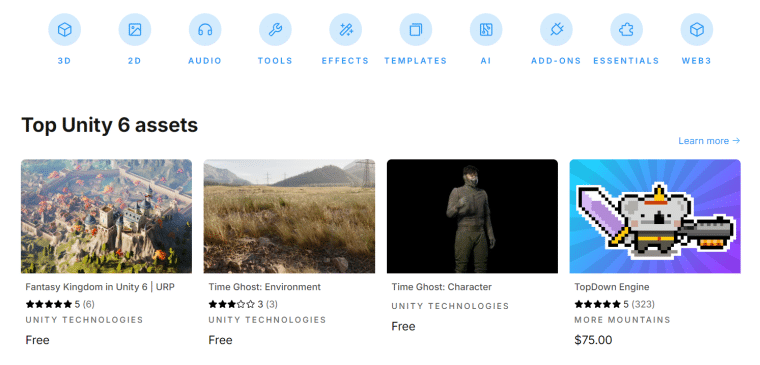Open the Fantasy Kingdom castle thumbnail
The image size is (760, 365).
[x=106, y=216]
